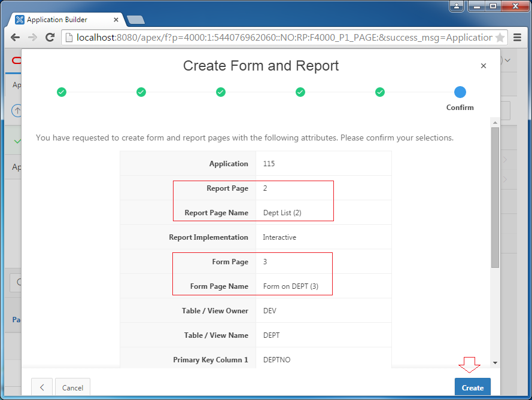Viewport: 532px width, 400px height.
Task: Click the browser address bar URL
Action: [x=284, y=37]
